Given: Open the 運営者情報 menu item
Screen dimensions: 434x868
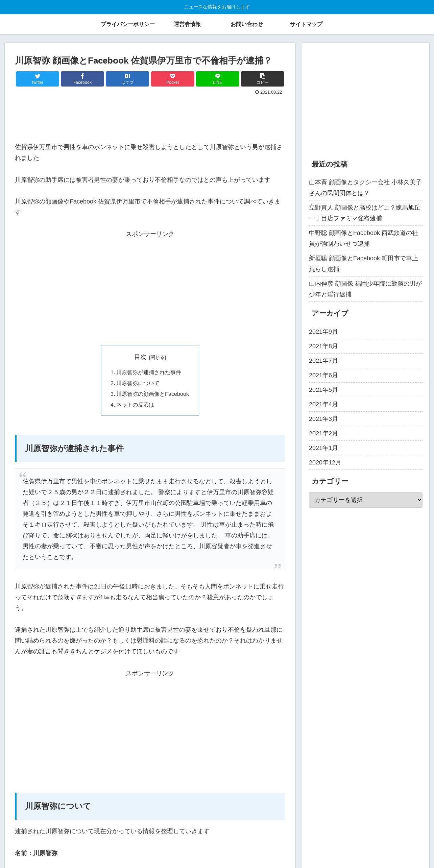Looking at the screenshot, I should (x=187, y=24).
